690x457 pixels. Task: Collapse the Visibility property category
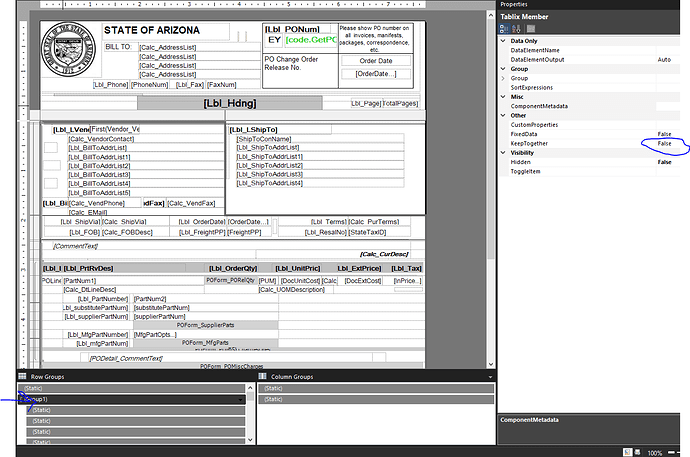tap(504, 152)
